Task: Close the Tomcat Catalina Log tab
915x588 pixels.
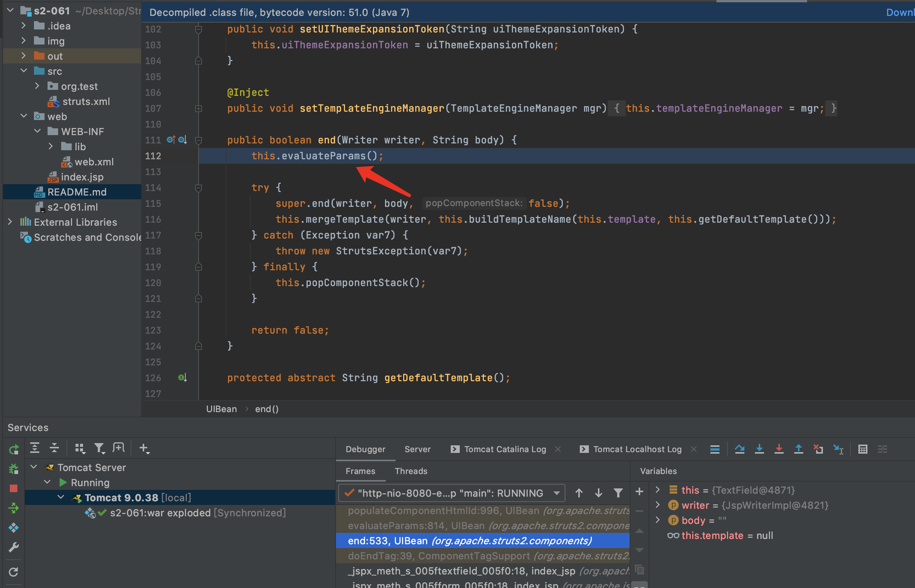Action: tap(558, 449)
